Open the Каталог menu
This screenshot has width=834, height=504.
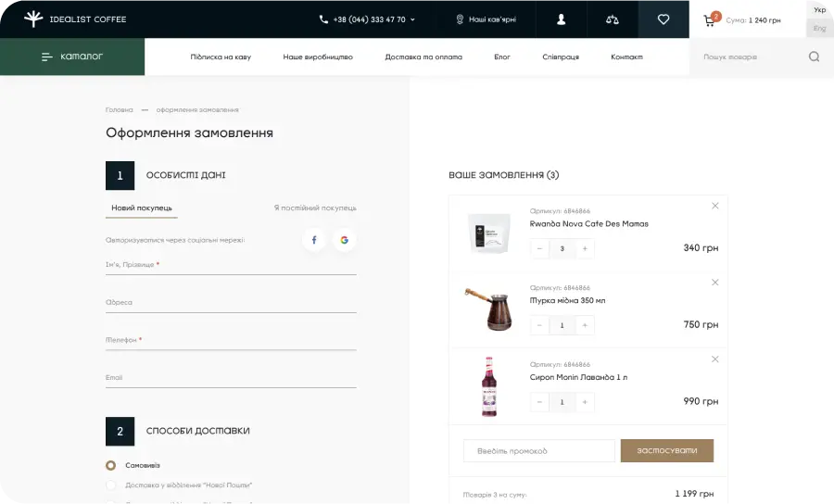click(72, 57)
